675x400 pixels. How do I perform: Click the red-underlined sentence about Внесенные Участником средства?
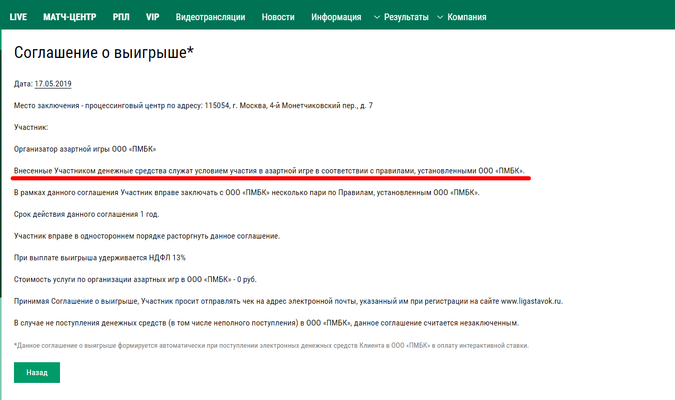coord(269,170)
